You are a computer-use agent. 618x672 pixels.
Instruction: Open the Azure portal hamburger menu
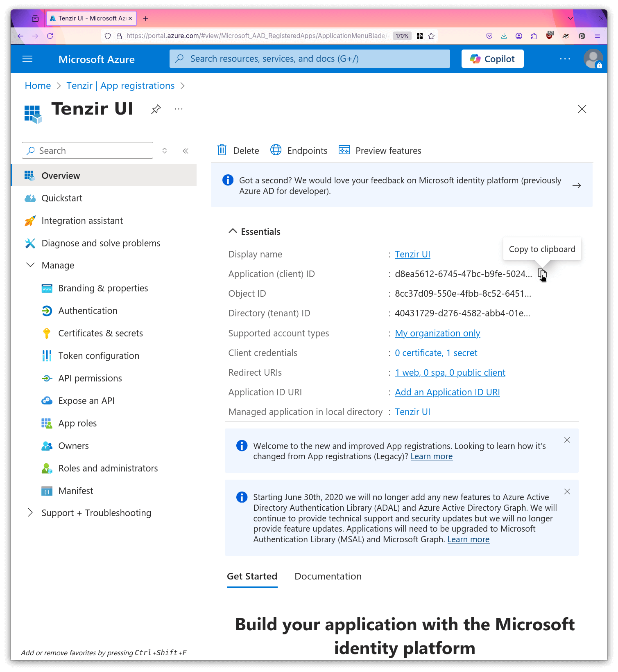tap(27, 59)
